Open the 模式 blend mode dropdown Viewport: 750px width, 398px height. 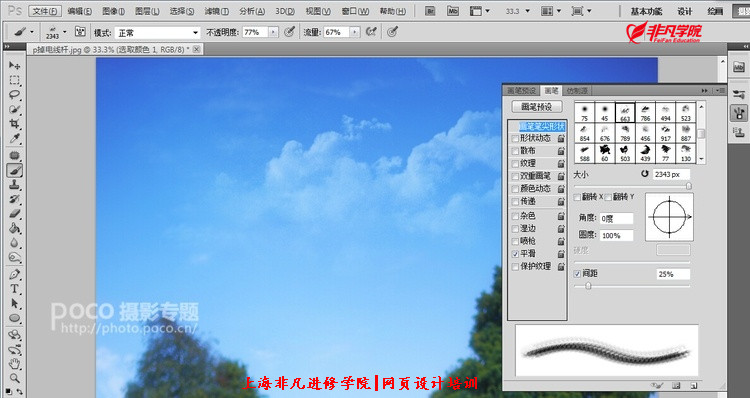coord(157,33)
